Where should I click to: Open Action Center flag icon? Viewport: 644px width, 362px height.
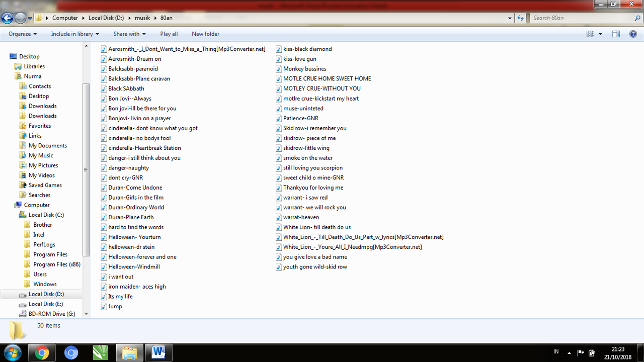coord(581,353)
